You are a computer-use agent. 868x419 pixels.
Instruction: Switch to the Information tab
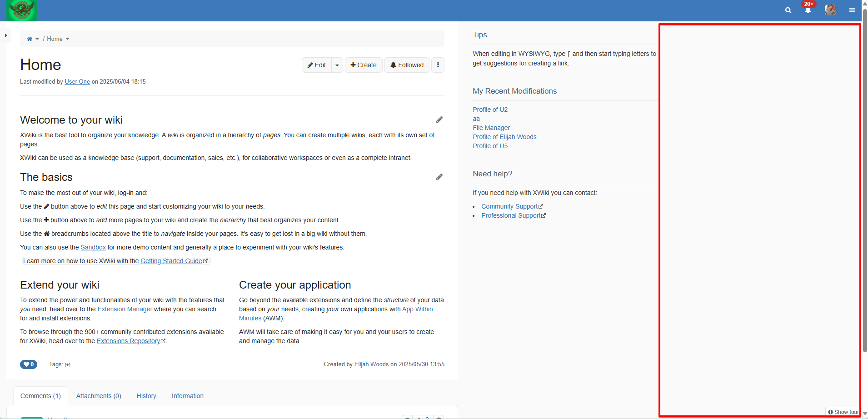coord(188,396)
